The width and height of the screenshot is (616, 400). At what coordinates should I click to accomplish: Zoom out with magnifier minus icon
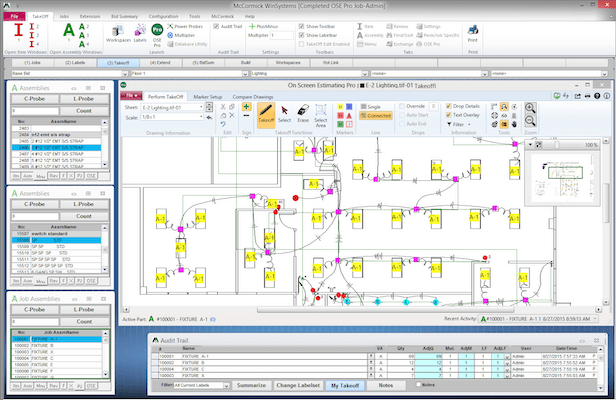(x=530, y=121)
